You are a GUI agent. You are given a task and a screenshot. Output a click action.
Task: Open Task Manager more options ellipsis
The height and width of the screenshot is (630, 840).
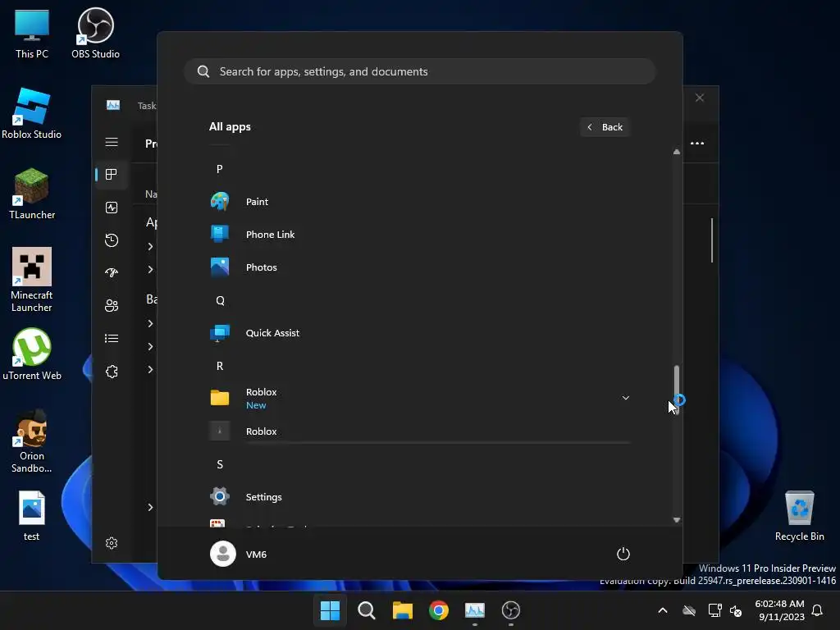tap(697, 143)
